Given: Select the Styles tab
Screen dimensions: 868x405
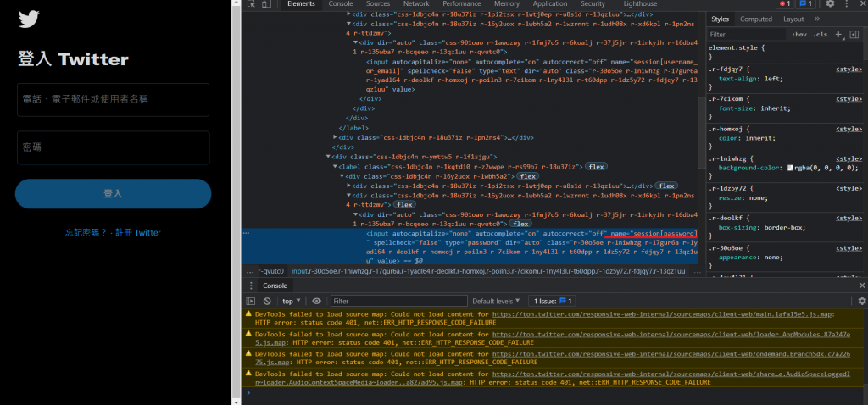Looking at the screenshot, I should tap(721, 19).
